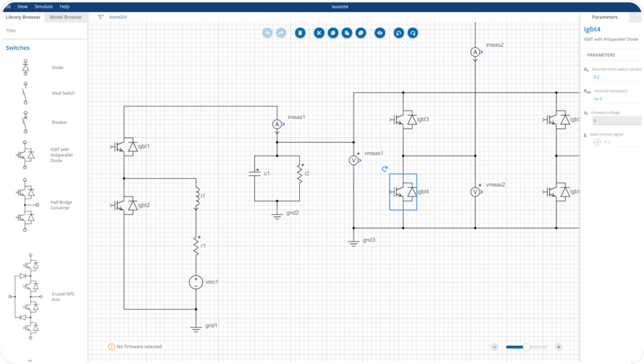Click the gnd2 ground symbol
Viewport: 644px width, 364px height.
pos(277,215)
